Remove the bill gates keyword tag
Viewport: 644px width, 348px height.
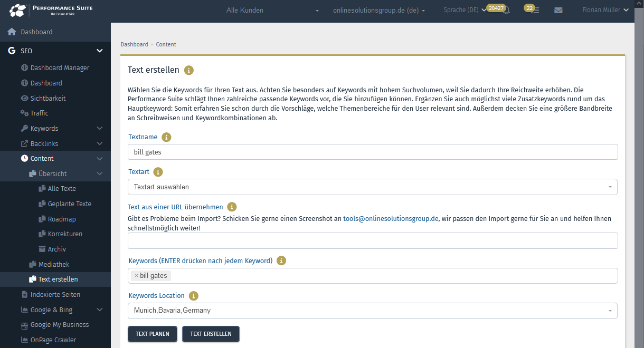click(136, 276)
